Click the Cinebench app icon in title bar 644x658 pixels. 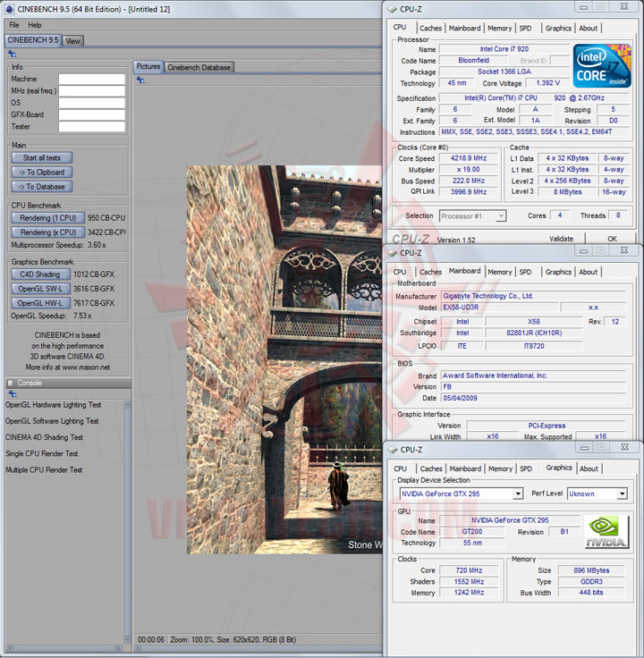pos(8,9)
